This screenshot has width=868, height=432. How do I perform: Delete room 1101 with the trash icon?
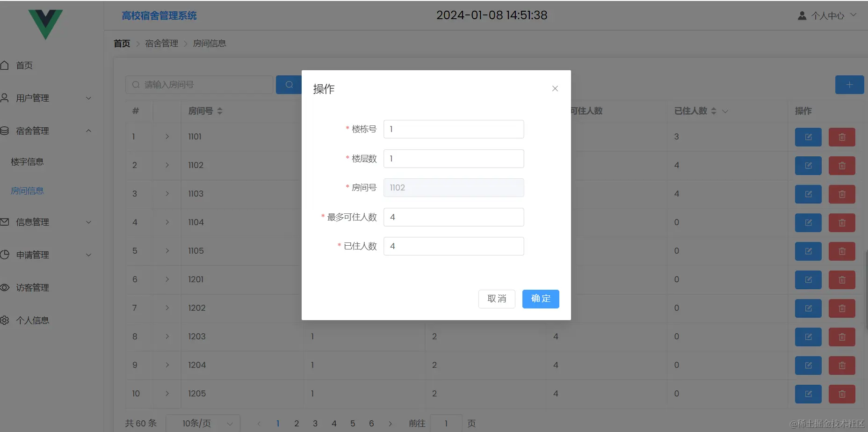click(x=842, y=137)
